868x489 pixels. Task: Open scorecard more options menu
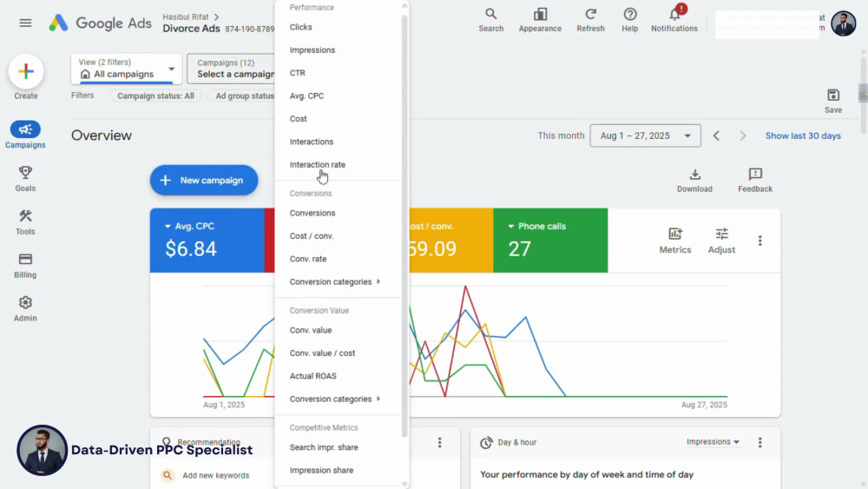pyautogui.click(x=759, y=241)
